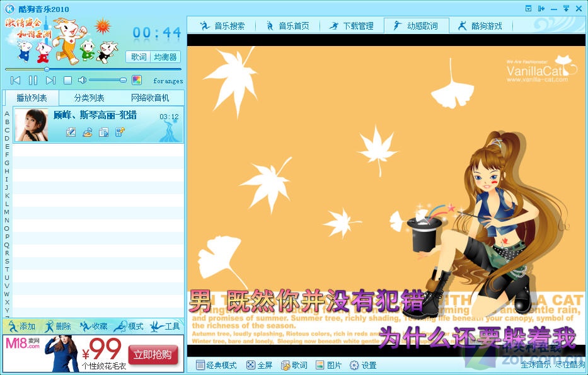Select the 动感歌词 tab

[x=416, y=26]
